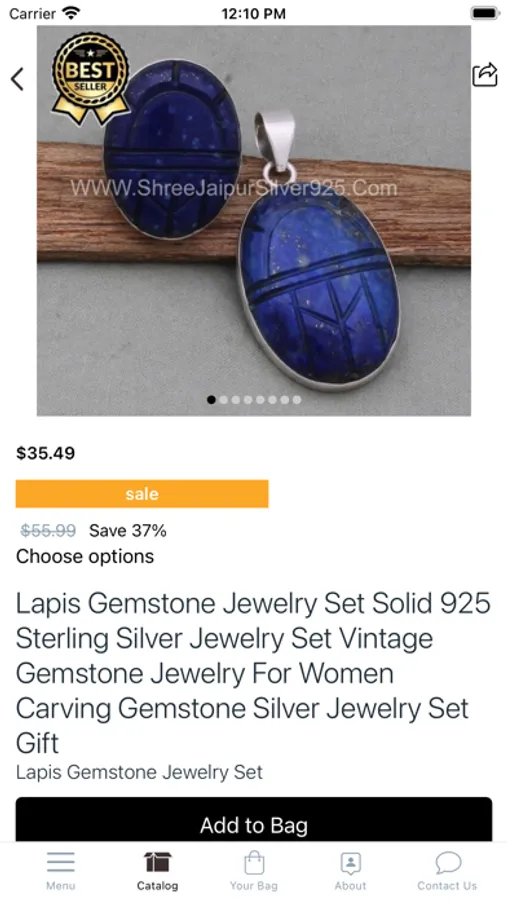Tap the Your Bag tab label
507x900 pixels.
pyautogui.click(x=254, y=886)
